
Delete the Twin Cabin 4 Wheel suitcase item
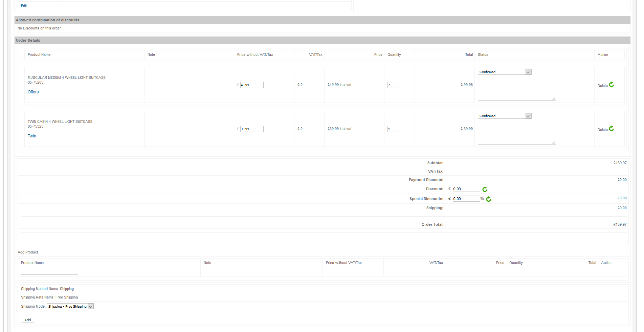click(602, 130)
